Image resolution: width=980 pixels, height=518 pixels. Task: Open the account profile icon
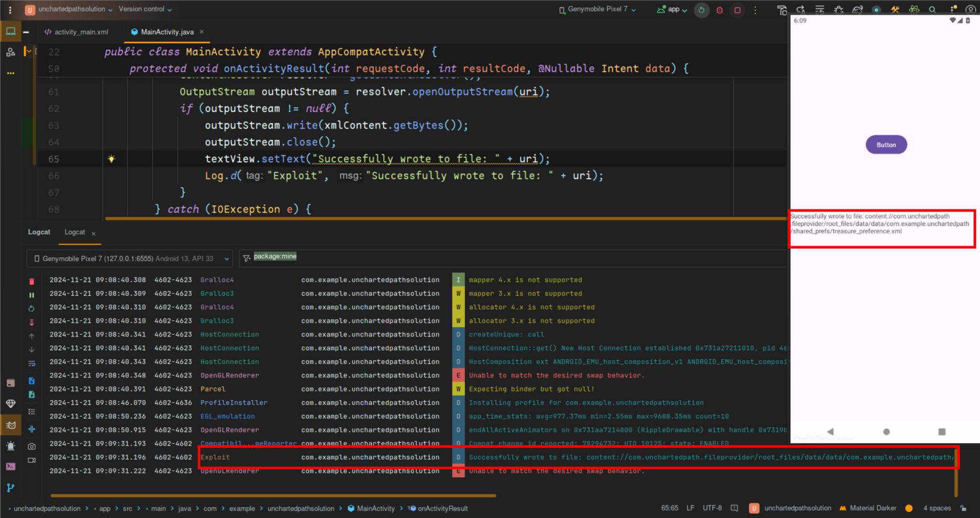971,9
